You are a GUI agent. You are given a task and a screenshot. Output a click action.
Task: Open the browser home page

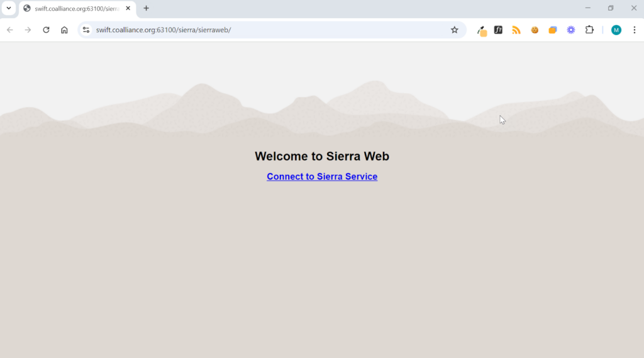64,30
